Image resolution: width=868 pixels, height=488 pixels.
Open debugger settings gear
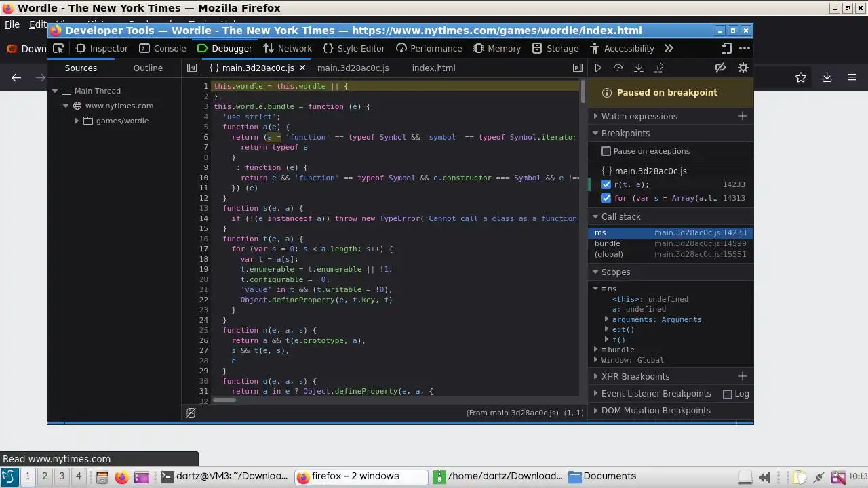(743, 68)
